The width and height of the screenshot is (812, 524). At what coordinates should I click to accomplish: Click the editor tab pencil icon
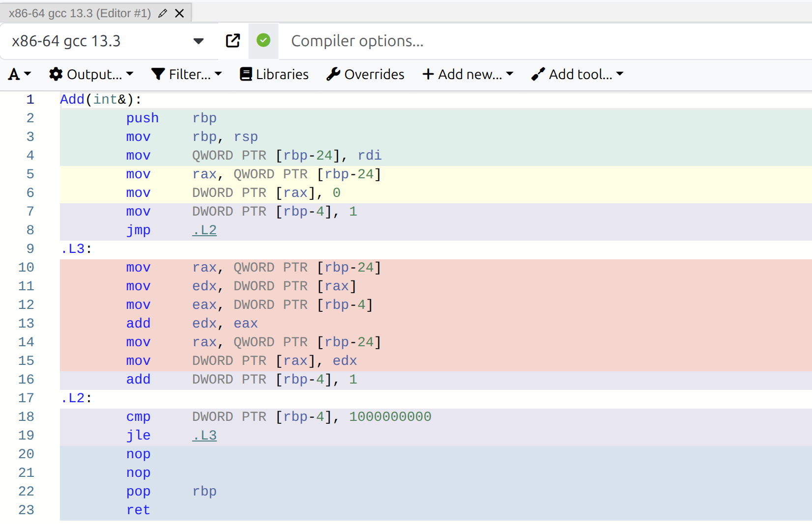(x=162, y=13)
